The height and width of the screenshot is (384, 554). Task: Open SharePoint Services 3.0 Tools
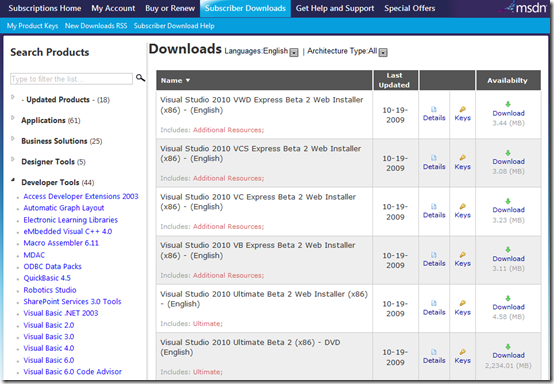click(72, 302)
